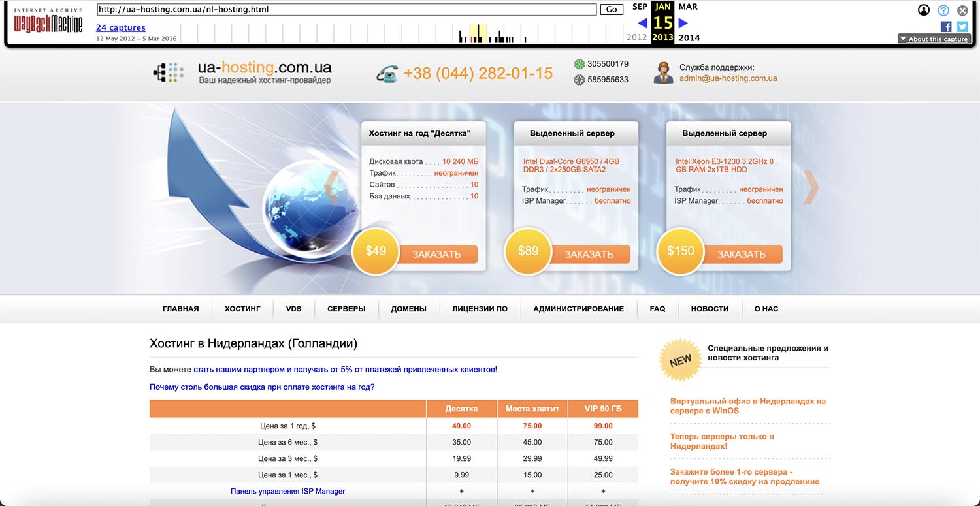Viewport: 980px width, 506px height.
Task: Go to next capture with right arrow
Action: [x=683, y=24]
